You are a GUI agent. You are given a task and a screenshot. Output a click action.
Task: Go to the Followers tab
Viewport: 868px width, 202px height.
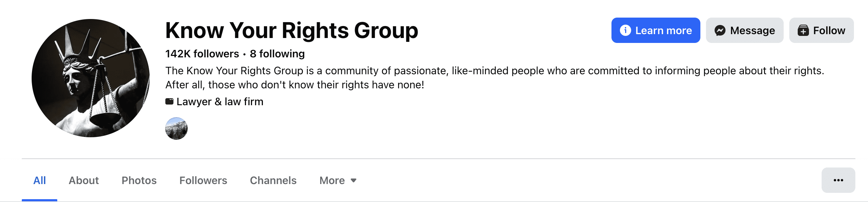point(203,181)
